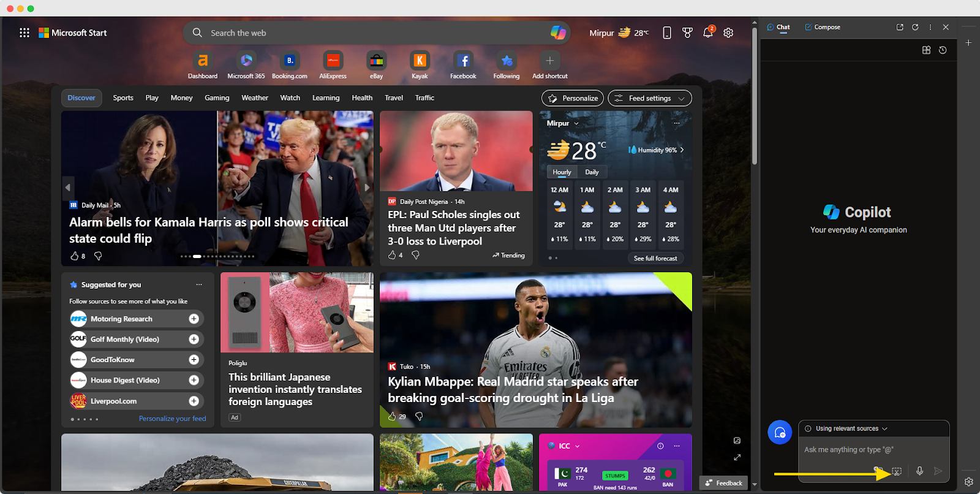
Task: Open page settings gear in header
Action: (728, 33)
